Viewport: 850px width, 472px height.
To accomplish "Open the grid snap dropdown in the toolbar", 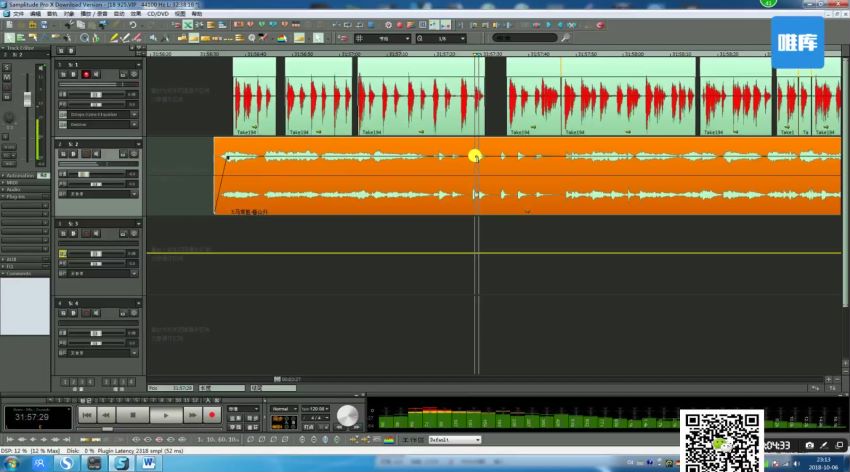I will 407,38.
